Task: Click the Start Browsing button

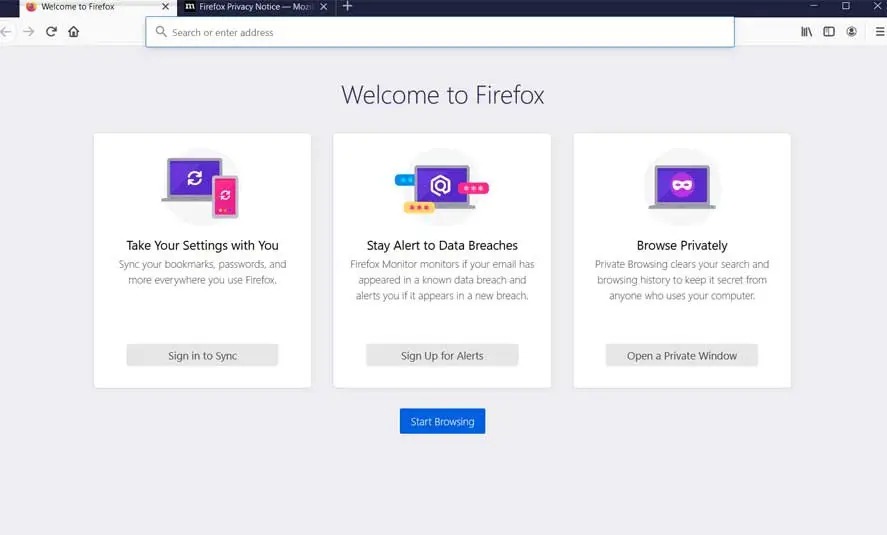Action: (442, 421)
